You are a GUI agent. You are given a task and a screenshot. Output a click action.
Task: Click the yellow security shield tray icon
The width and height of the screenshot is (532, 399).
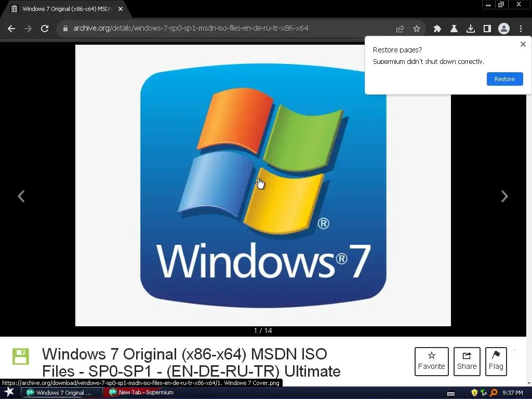(474, 393)
